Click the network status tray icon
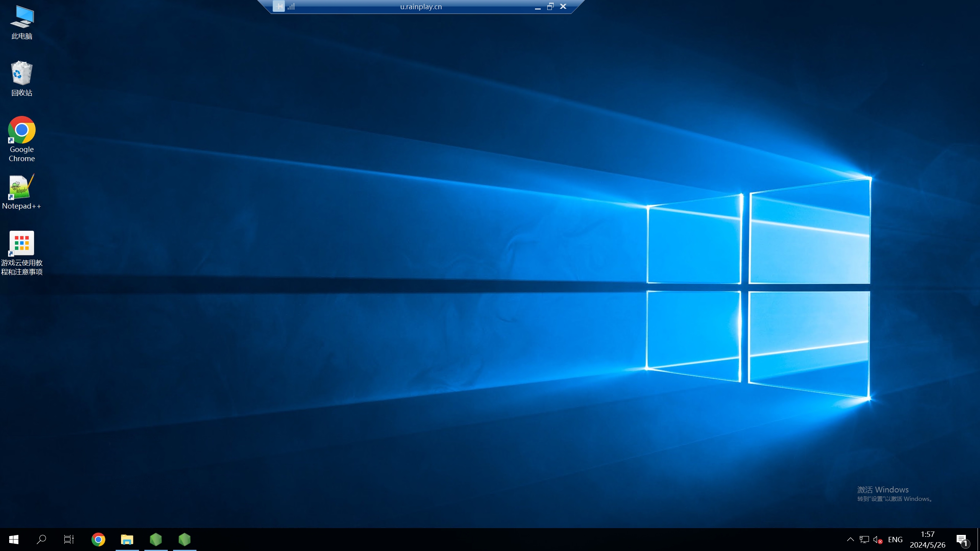Viewport: 980px width, 551px height. pyautogui.click(x=864, y=540)
